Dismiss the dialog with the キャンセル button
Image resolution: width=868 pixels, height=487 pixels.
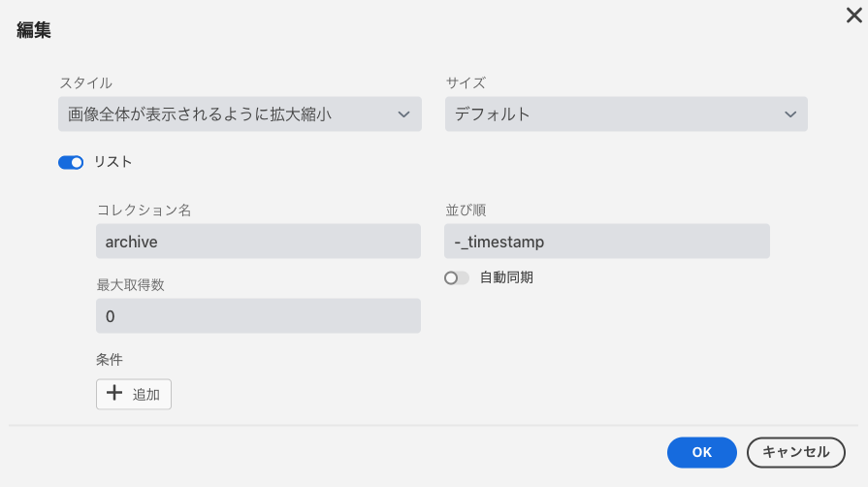pyautogui.click(x=795, y=452)
